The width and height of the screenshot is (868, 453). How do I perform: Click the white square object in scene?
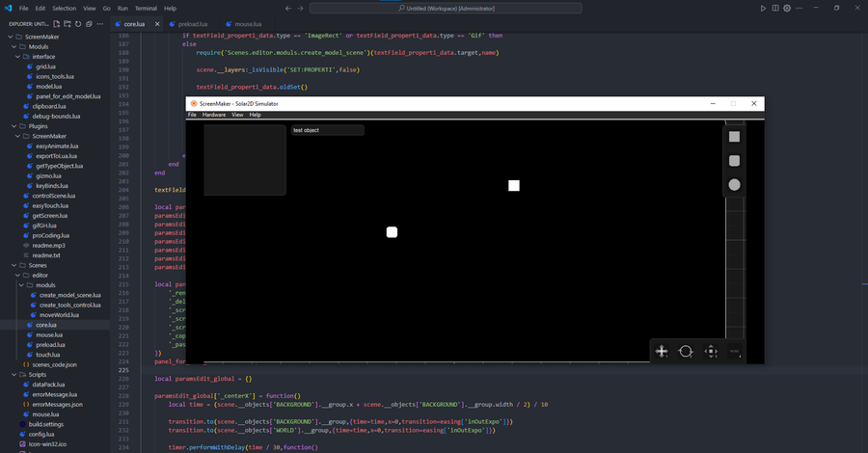coord(514,185)
